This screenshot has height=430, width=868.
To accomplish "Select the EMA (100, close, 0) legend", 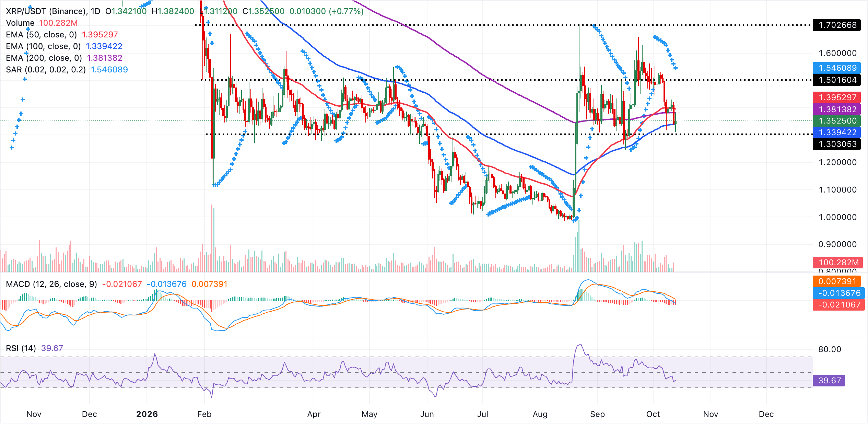I will pyautogui.click(x=64, y=46).
